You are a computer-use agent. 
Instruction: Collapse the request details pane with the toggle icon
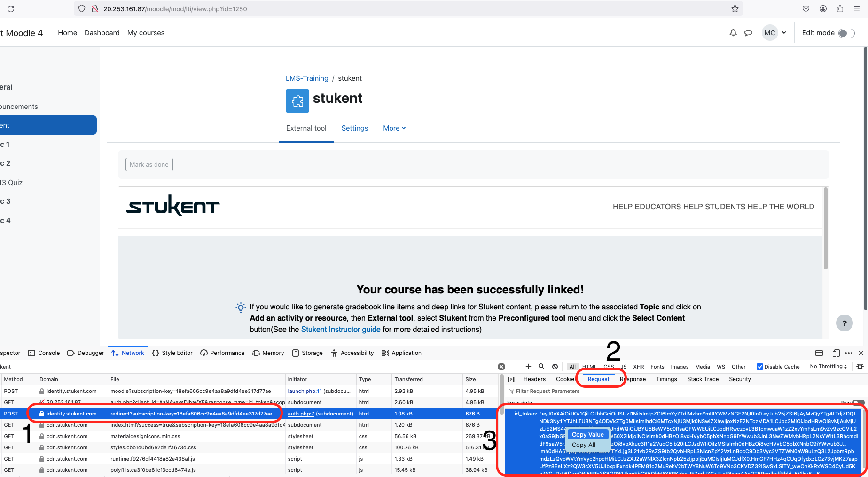coord(512,379)
